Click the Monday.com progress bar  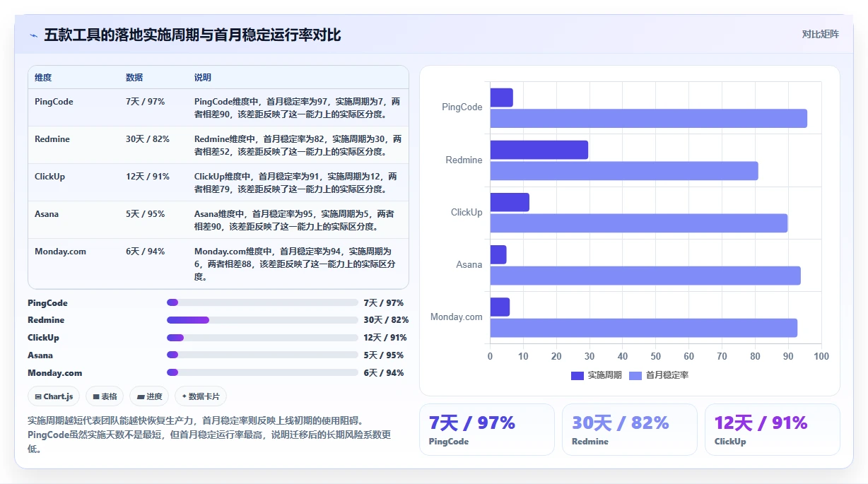pyautogui.click(x=262, y=372)
